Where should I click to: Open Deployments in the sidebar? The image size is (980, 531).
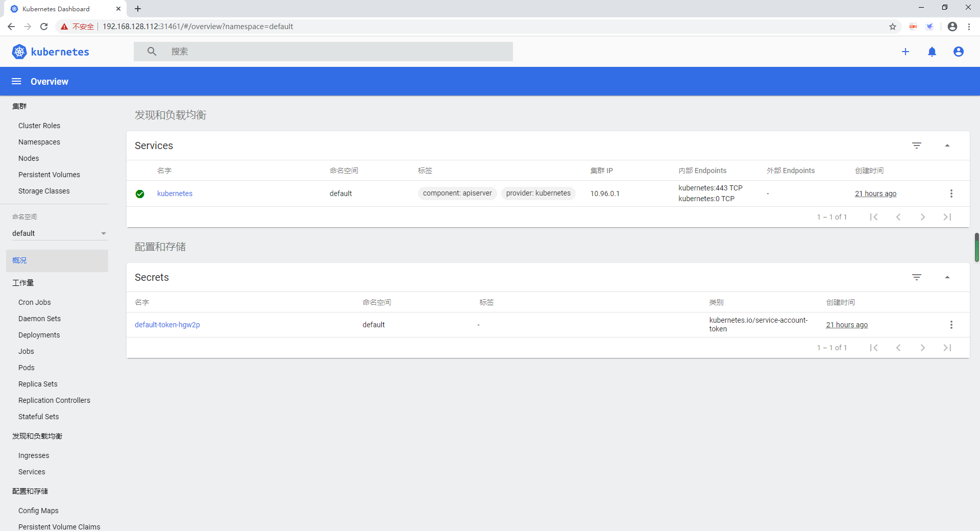point(39,335)
